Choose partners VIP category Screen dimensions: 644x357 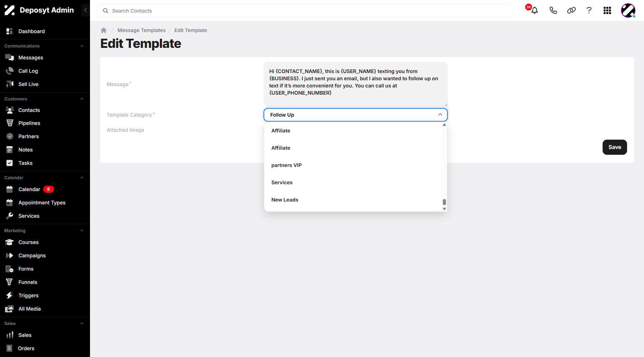(353, 165)
